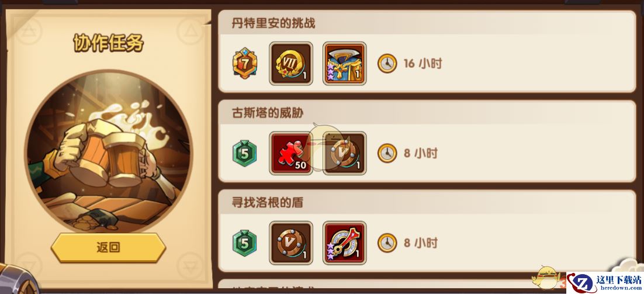Screen dimensions: 644x294
Task: Tap the red puzzle piece reward
Action: 291,153
